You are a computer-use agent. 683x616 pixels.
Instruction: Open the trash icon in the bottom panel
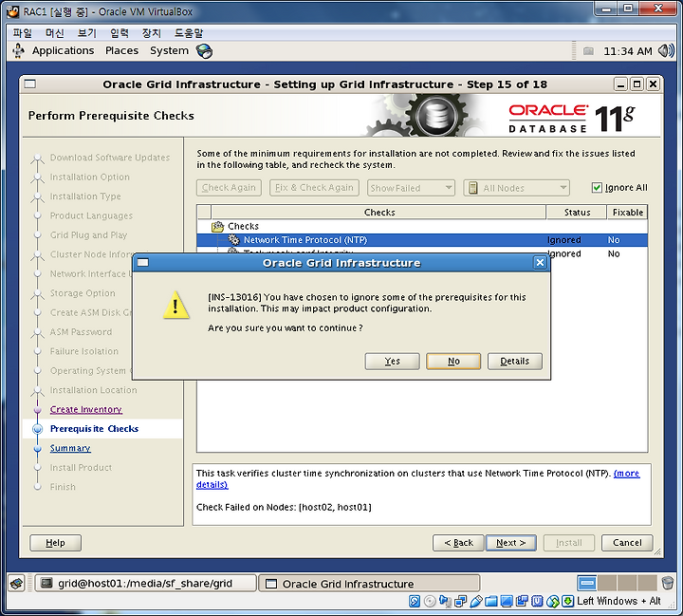pos(667,583)
